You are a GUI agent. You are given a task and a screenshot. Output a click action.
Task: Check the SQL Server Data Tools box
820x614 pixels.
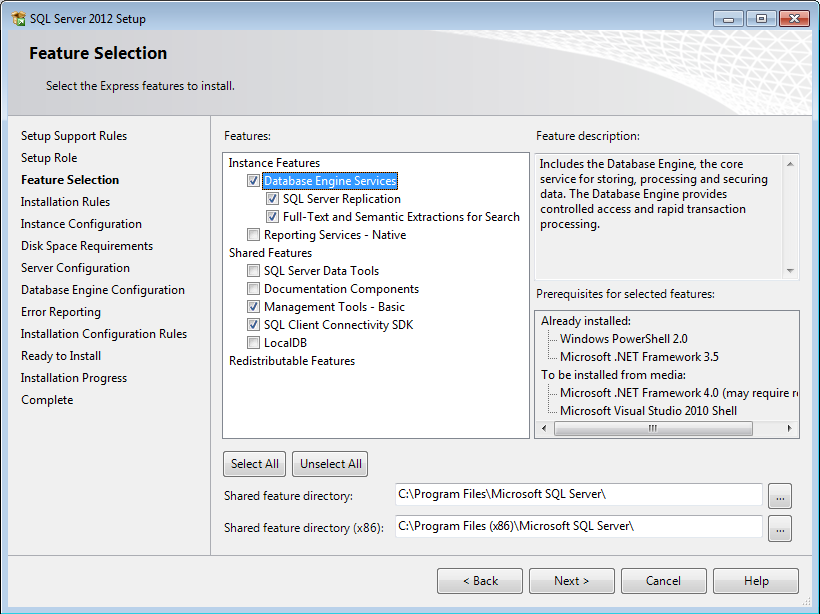click(x=253, y=271)
